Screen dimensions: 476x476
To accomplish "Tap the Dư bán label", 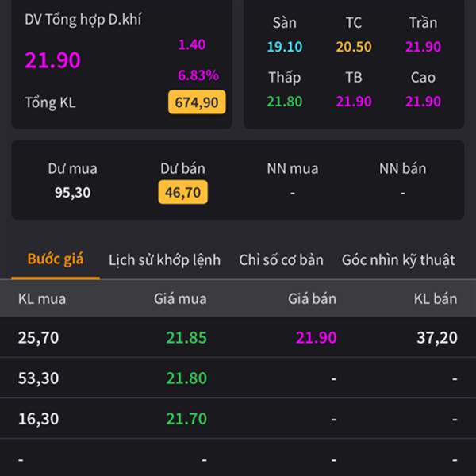I will 182,168.
